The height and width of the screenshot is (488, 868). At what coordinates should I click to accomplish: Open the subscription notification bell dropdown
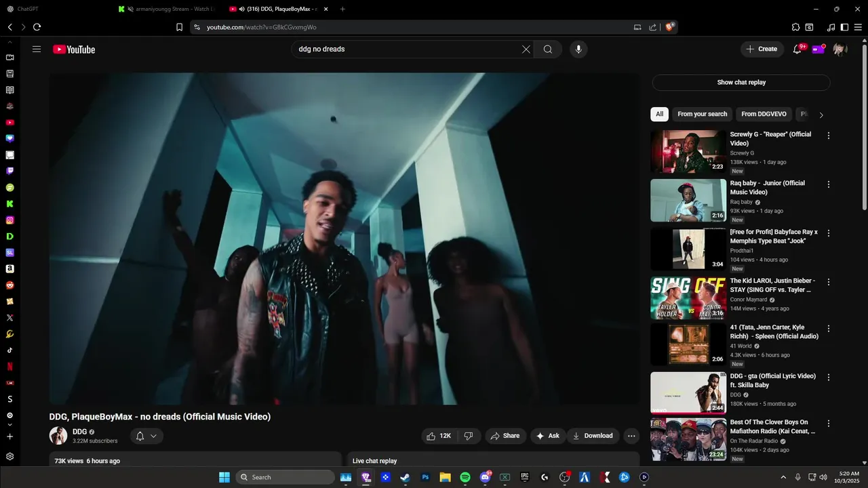(146, 436)
